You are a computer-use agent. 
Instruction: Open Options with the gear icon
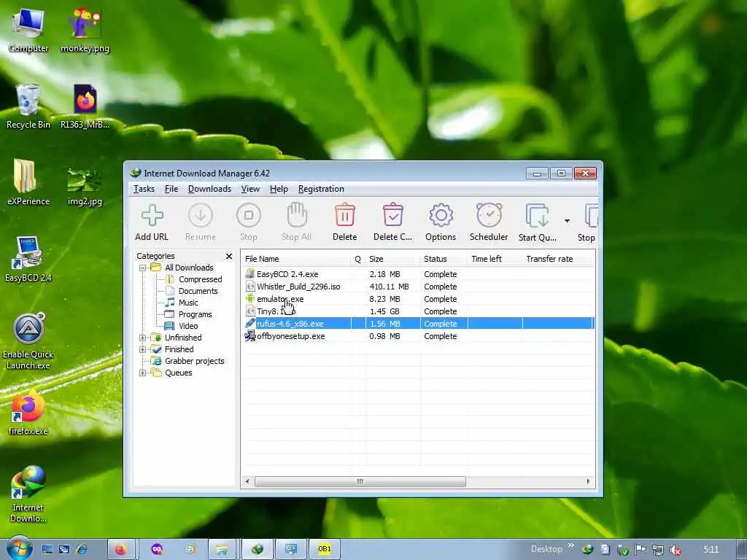441,222
